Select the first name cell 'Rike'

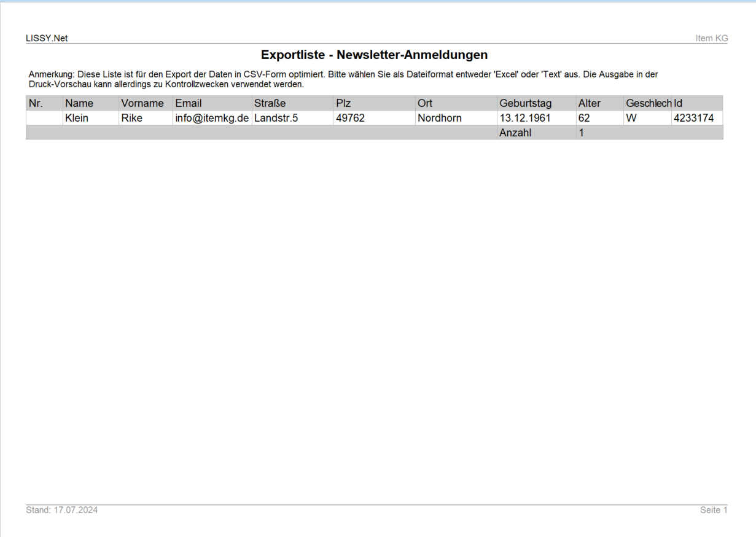[146, 118]
